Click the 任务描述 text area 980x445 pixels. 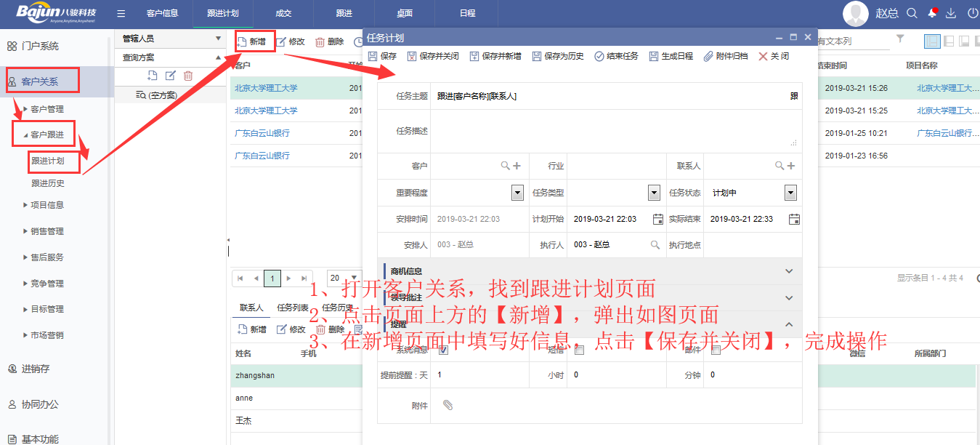pos(615,131)
